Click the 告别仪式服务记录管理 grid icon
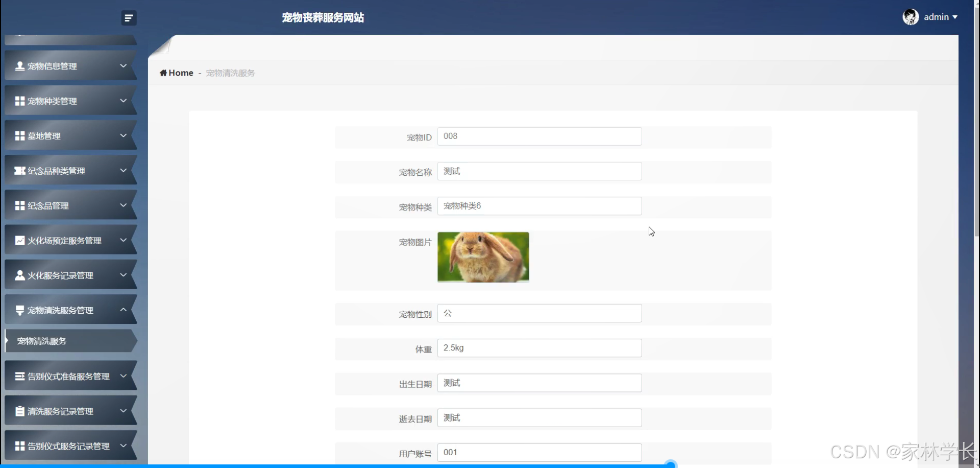This screenshot has width=980, height=468. click(x=20, y=446)
